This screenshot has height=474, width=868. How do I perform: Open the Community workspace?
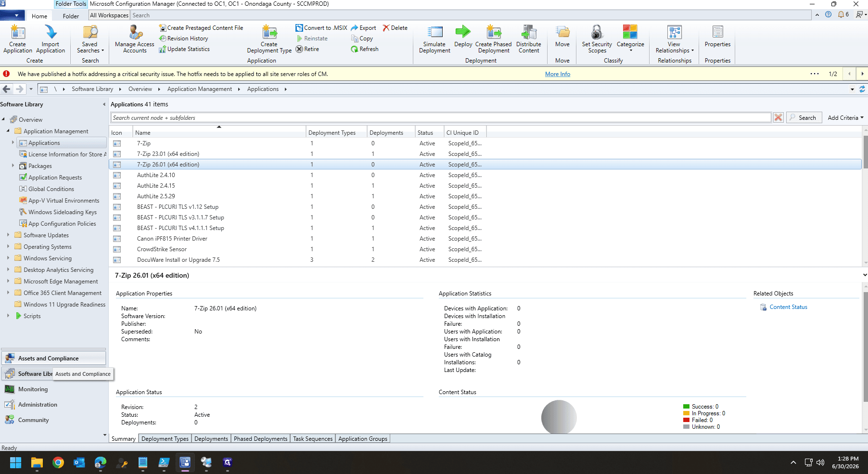54,420
